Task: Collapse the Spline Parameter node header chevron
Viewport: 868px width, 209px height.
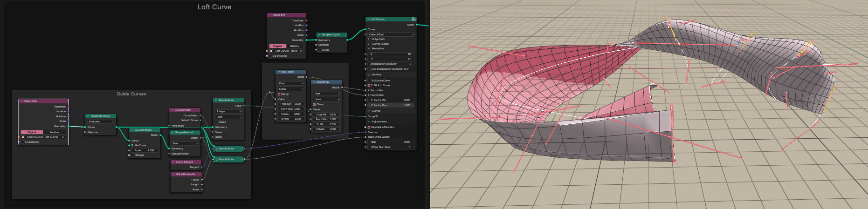Action: (173, 174)
